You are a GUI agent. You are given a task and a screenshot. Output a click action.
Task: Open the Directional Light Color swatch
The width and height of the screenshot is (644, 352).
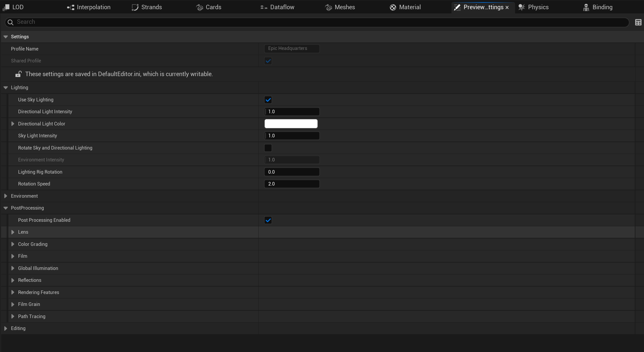pos(291,124)
